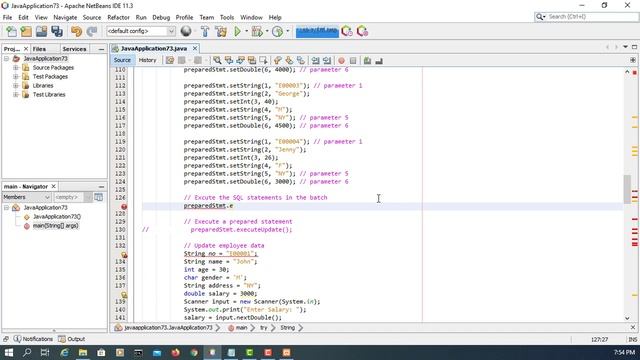
Task: Click the globe browser icon in toolbar
Action: pos(186,31)
